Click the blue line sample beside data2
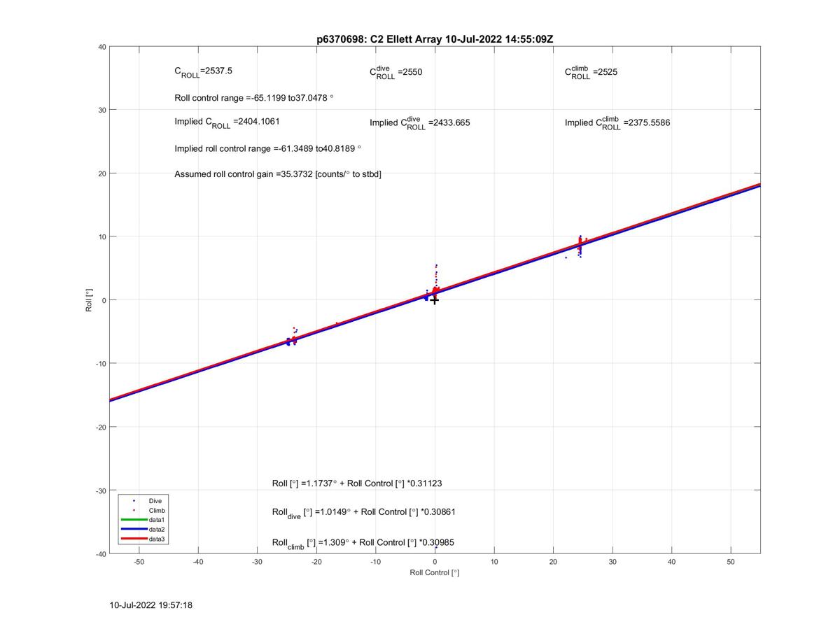This screenshot has height=622, width=840. click(134, 530)
